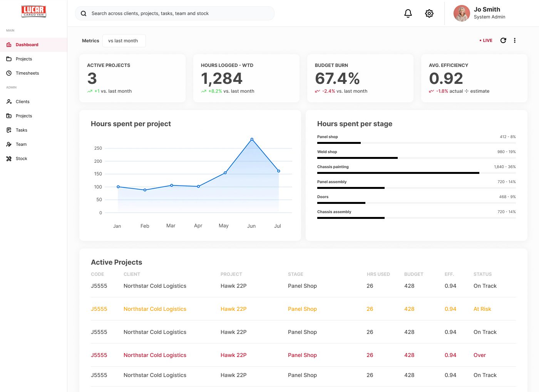The width and height of the screenshot is (539, 392).
Task: Click the Feb data point on chart
Action: [145, 190]
